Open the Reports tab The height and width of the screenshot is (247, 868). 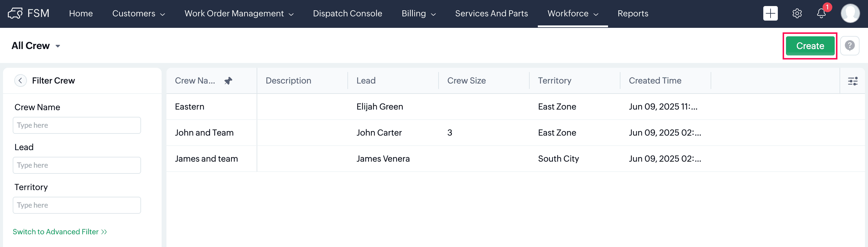point(633,14)
